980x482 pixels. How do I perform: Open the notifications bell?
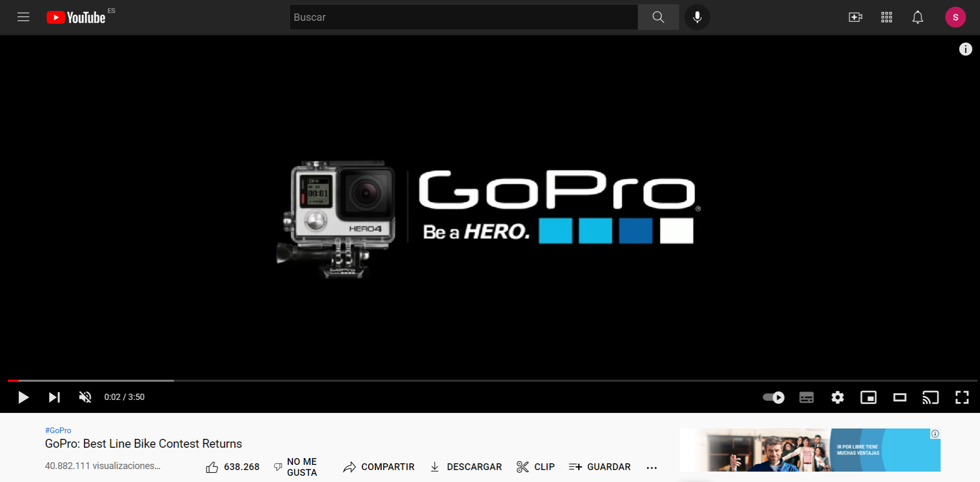pos(918,18)
